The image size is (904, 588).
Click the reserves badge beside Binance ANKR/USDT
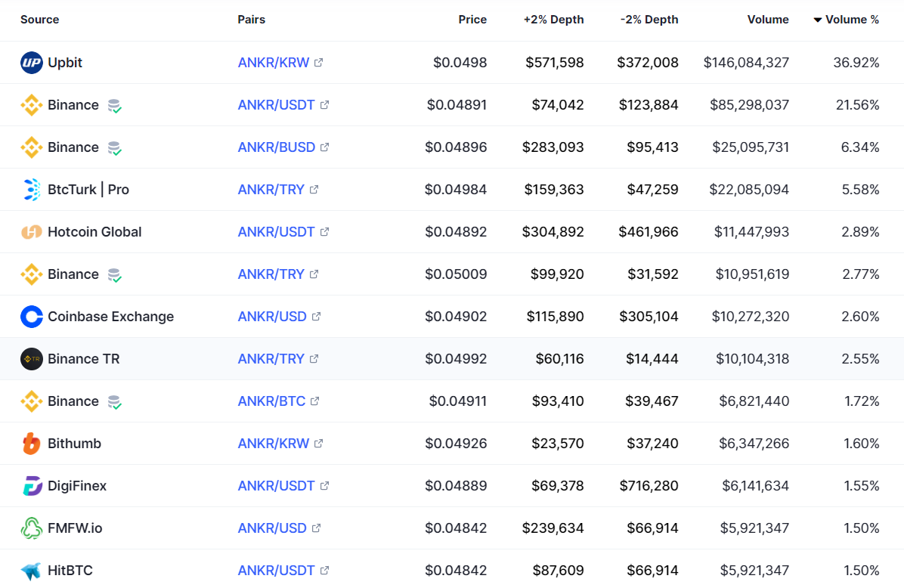point(115,106)
